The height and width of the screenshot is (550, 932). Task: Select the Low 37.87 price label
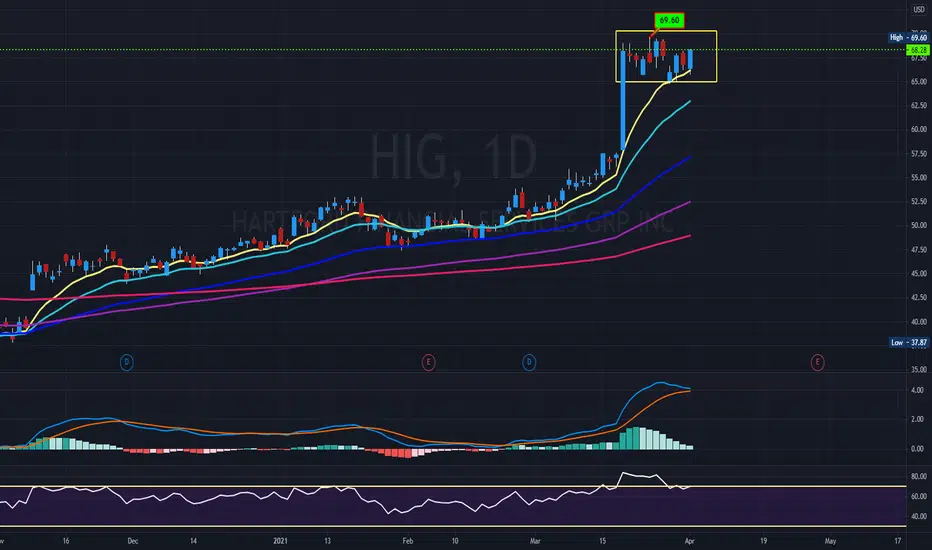tap(909, 342)
